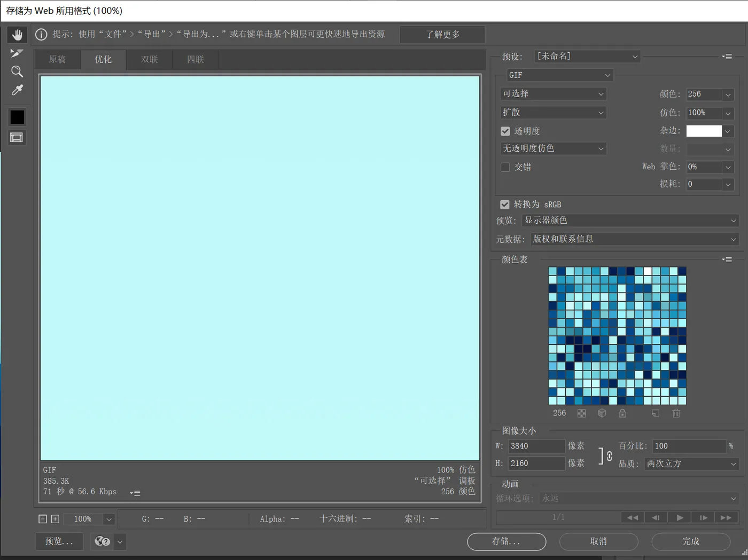Click the zoom in plus icon
Viewport: 748px width, 560px height.
(55, 519)
